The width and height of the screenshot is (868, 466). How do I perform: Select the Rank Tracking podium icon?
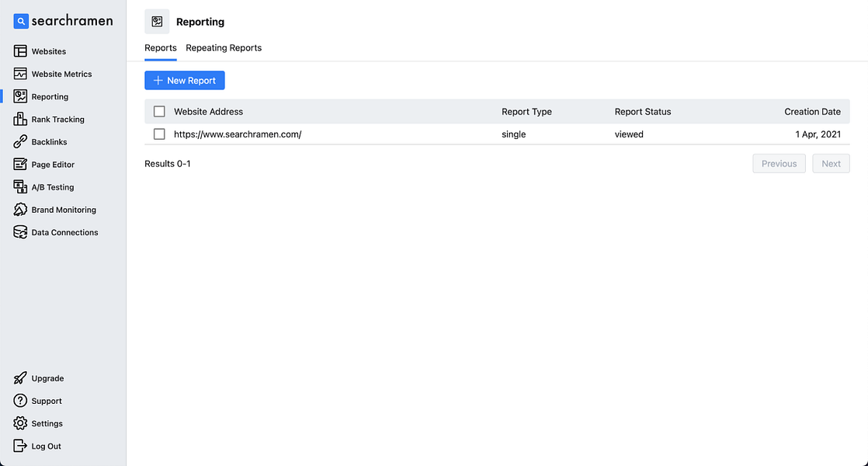pos(20,119)
